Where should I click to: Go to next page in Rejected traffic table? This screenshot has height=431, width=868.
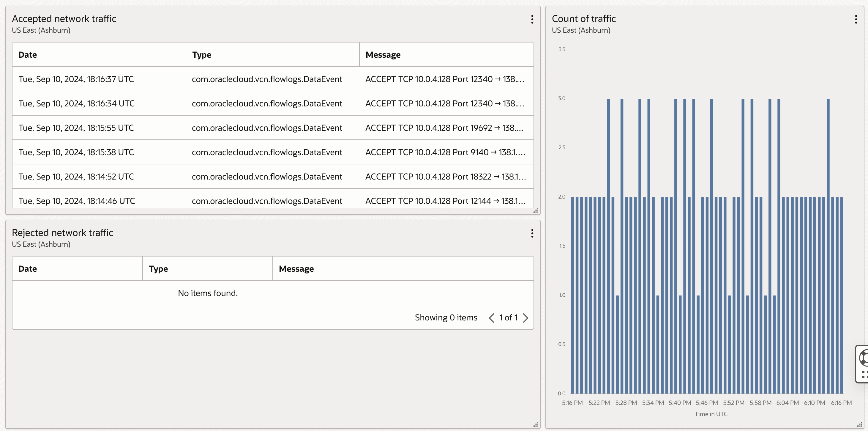click(525, 318)
